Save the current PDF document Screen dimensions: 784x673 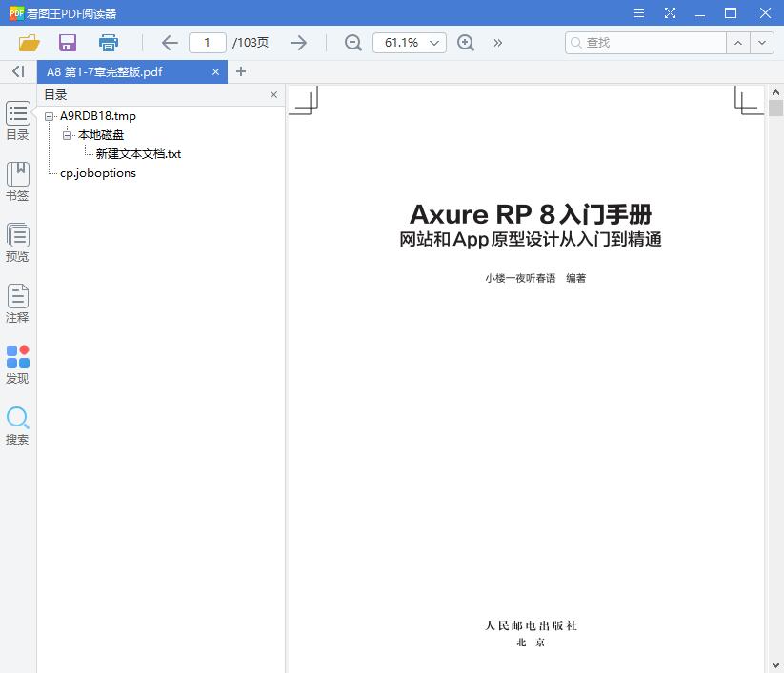click(x=67, y=43)
